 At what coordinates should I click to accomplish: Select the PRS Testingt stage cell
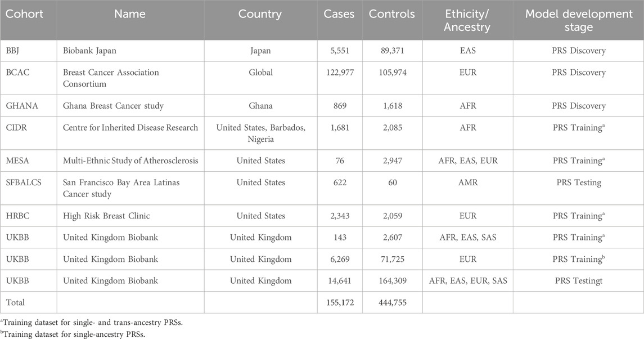579,281
